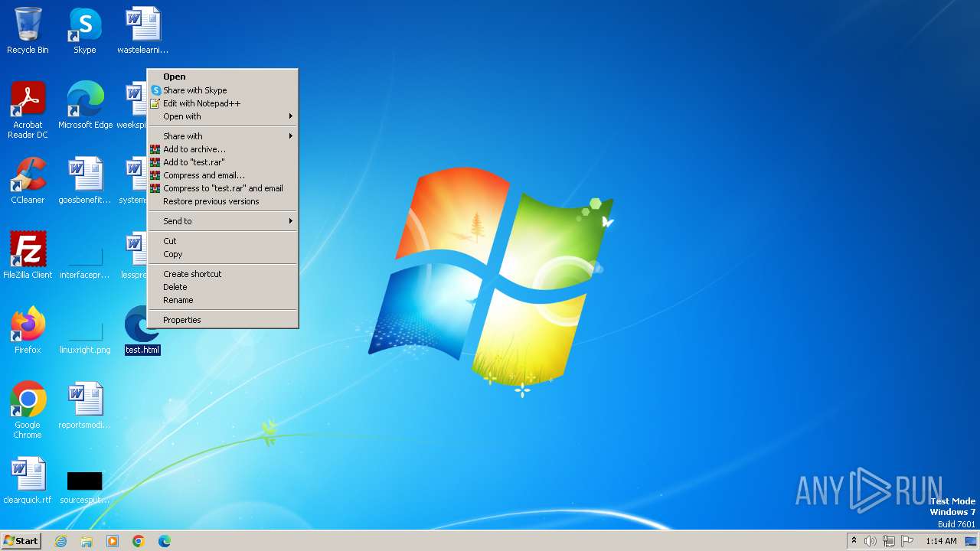Open the Action Center flag icon

coord(907,541)
